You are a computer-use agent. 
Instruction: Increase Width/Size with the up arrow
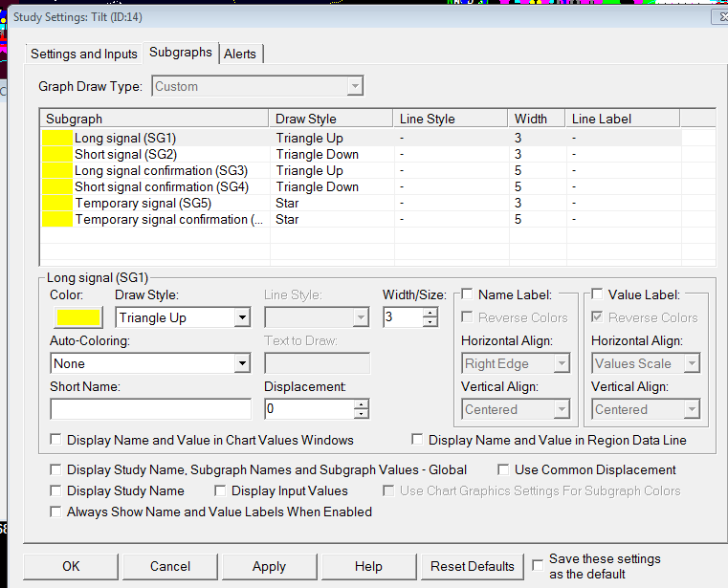pyautogui.click(x=430, y=313)
